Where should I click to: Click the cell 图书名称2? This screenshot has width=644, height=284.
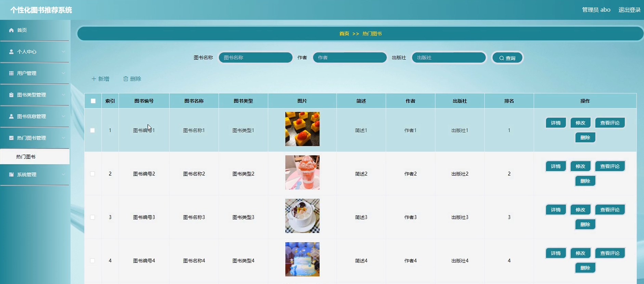coord(194,174)
